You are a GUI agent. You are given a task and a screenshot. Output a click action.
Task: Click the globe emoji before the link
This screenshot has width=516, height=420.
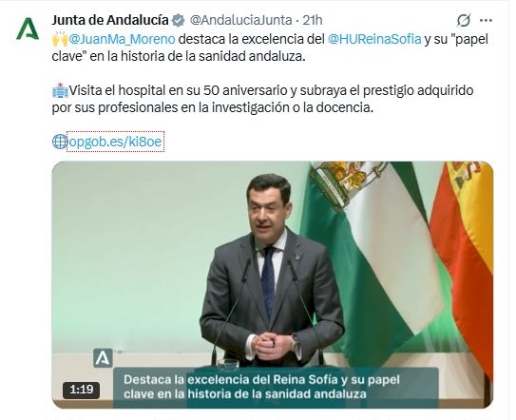click(x=60, y=142)
